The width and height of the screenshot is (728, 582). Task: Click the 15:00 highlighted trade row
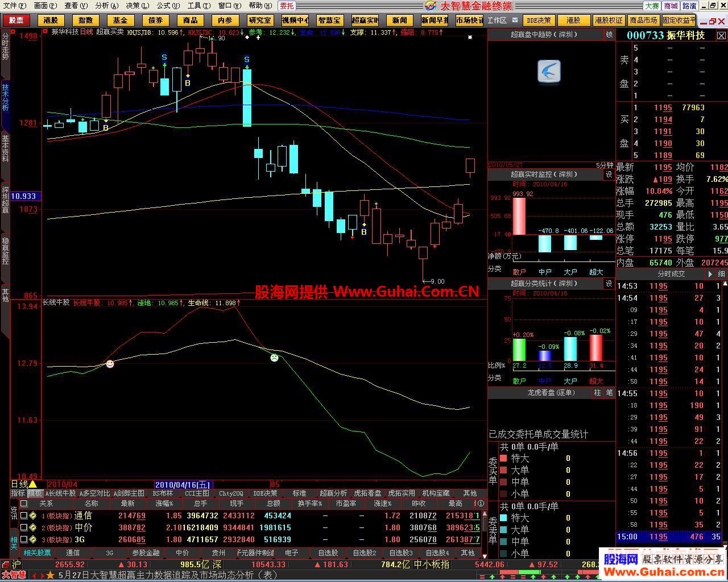point(669,537)
